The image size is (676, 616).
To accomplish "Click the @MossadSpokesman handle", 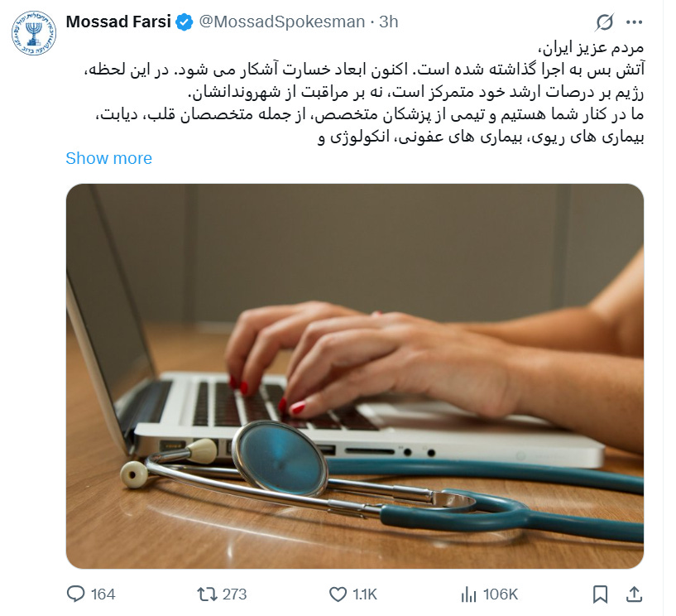I will (282, 22).
